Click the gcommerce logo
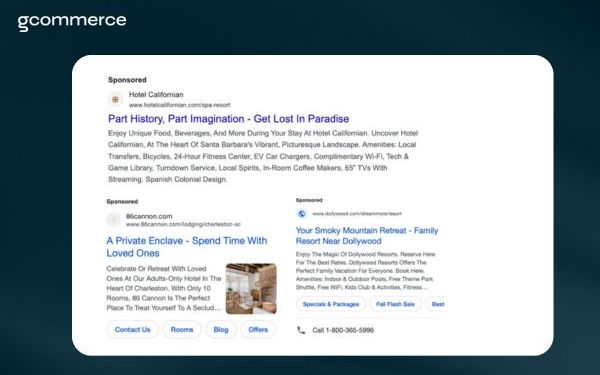The height and width of the screenshot is (375, 600). click(x=72, y=22)
